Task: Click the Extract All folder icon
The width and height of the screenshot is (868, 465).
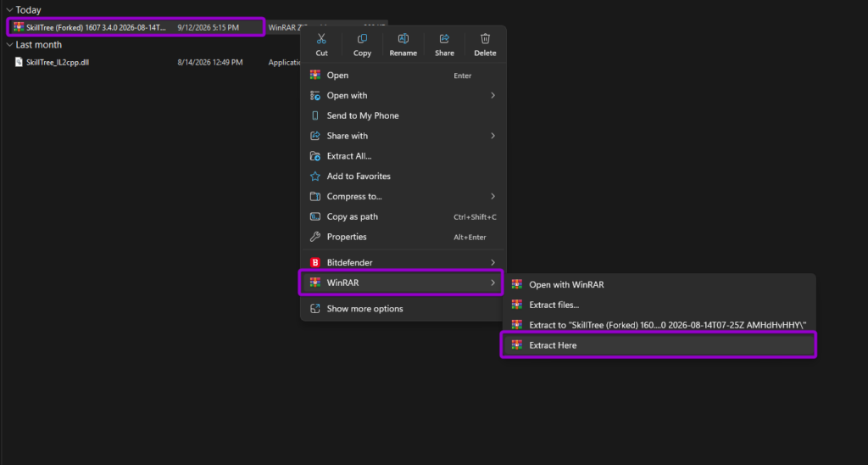Action: pos(315,156)
